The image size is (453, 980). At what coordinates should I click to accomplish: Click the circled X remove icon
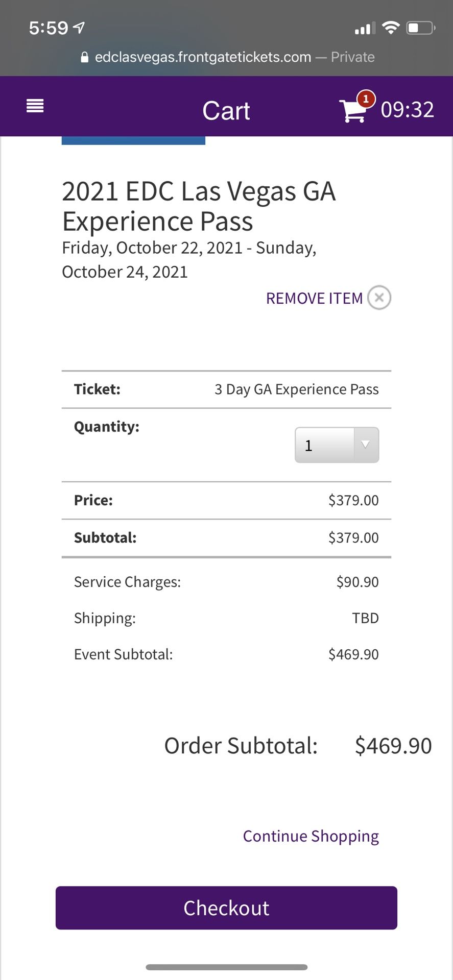(379, 298)
